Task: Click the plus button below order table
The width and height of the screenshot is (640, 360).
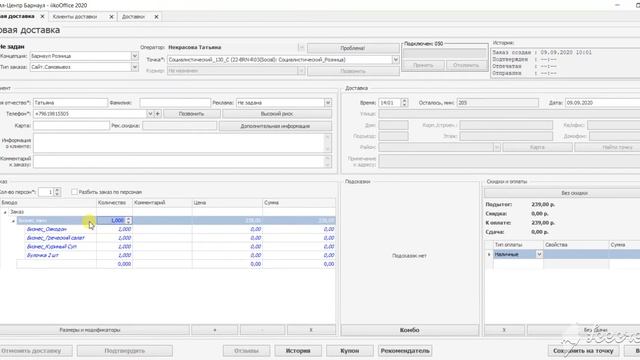Action: [215, 330]
